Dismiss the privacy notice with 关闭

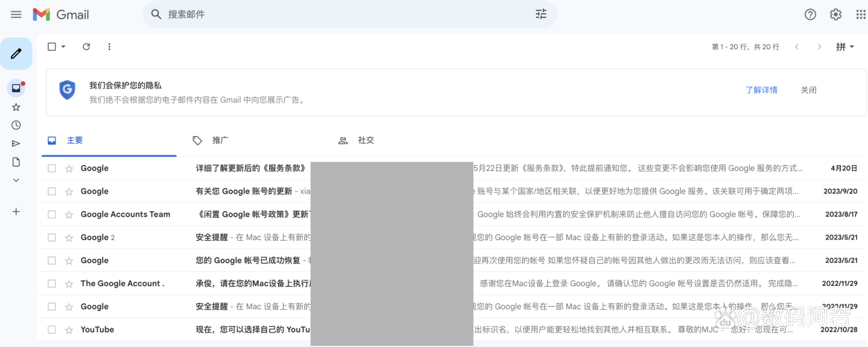(x=808, y=90)
